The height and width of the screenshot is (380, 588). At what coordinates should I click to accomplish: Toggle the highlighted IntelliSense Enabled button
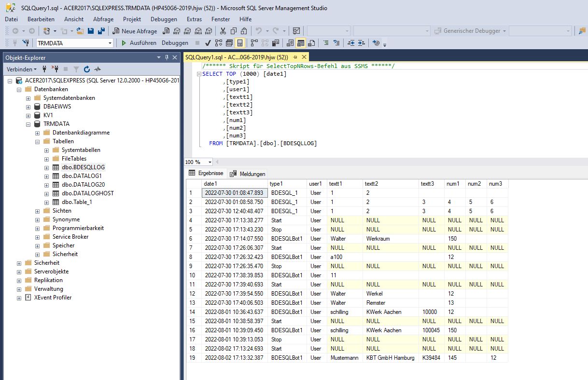[x=240, y=43]
